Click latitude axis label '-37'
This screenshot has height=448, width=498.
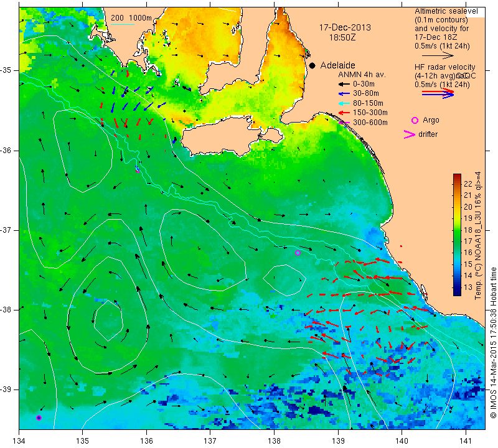7,230
